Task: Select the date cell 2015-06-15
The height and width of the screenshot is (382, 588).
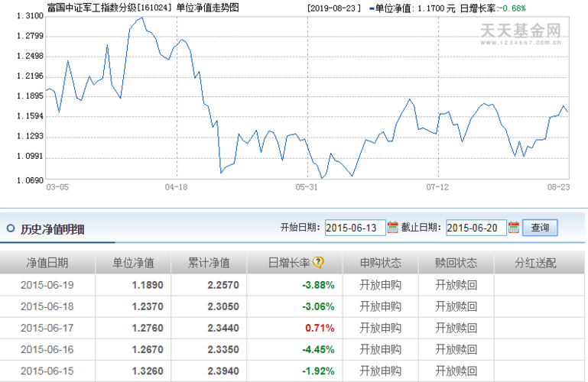Action: pyautogui.click(x=47, y=371)
